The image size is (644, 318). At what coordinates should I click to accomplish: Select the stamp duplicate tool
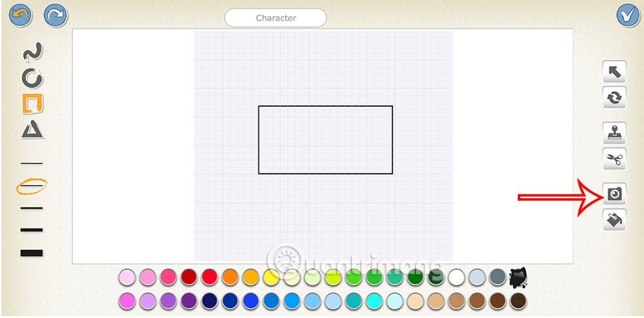tap(614, 133)
